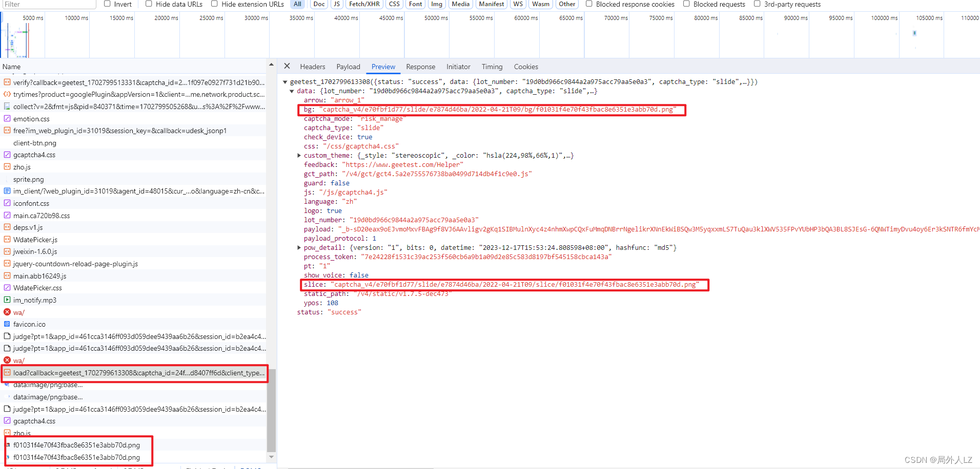The width and height of the screenshot is (980, 469).
Task: Click the bg image path value
Action: pos(498,110)
